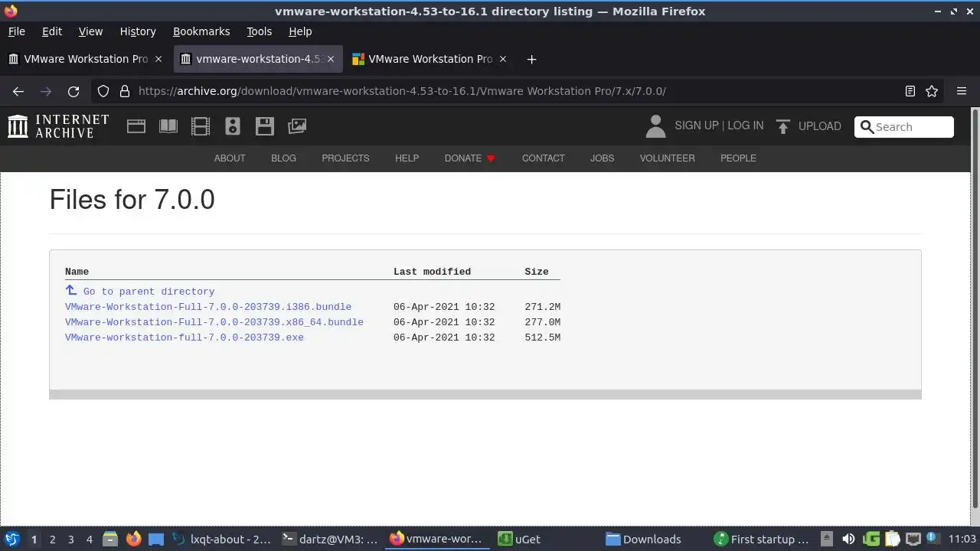Open a new tab with plus button

pyautogui.click(x=531, y=59)
